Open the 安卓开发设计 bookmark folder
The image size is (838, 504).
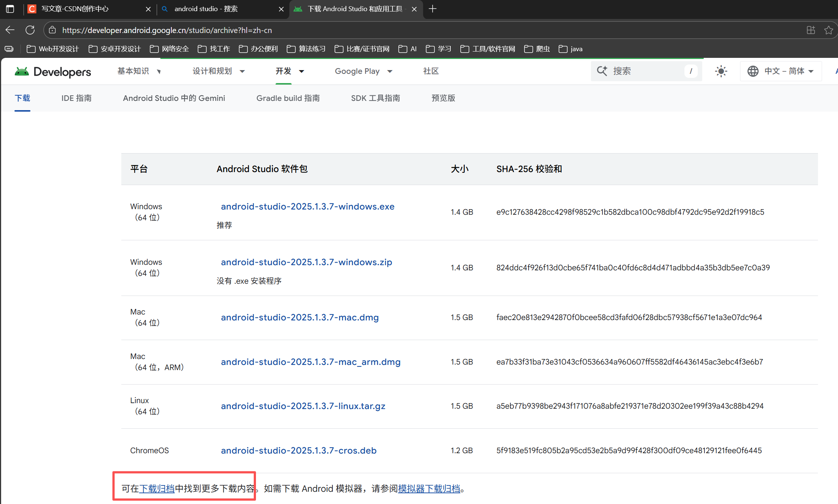click(115, 49)
